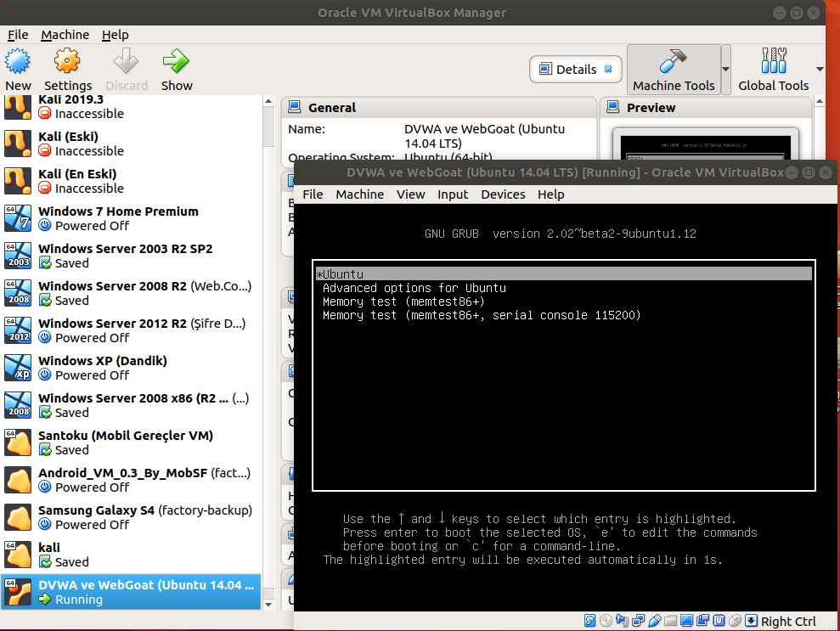Click the shared folders status icon

(670, 621)
